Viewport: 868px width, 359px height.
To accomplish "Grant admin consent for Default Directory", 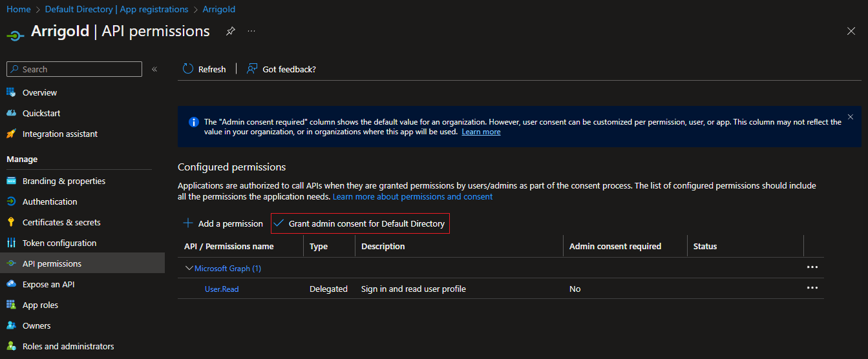I will pos(360,223).
